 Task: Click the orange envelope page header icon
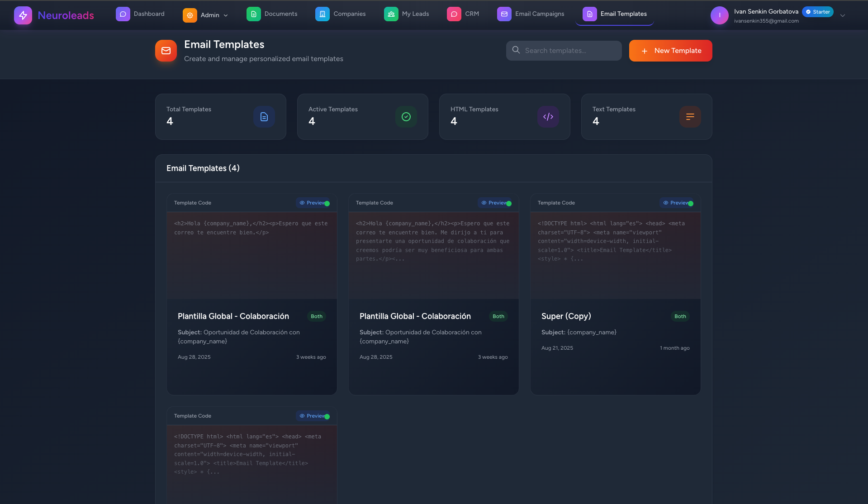click(166, 51)
